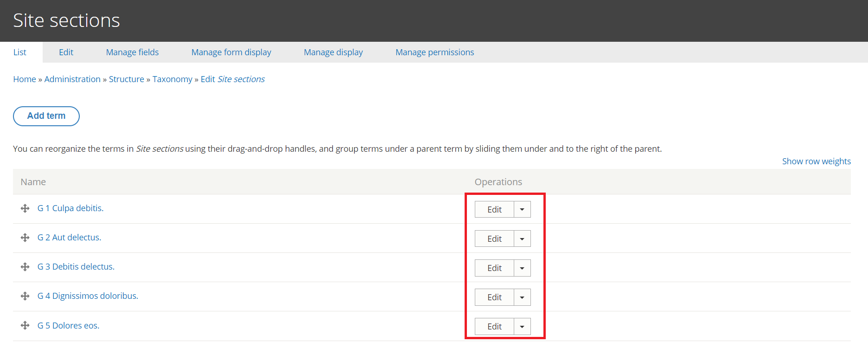Select the Manage display tab
This screenshot has width=868, height=342.
(333, 52)
